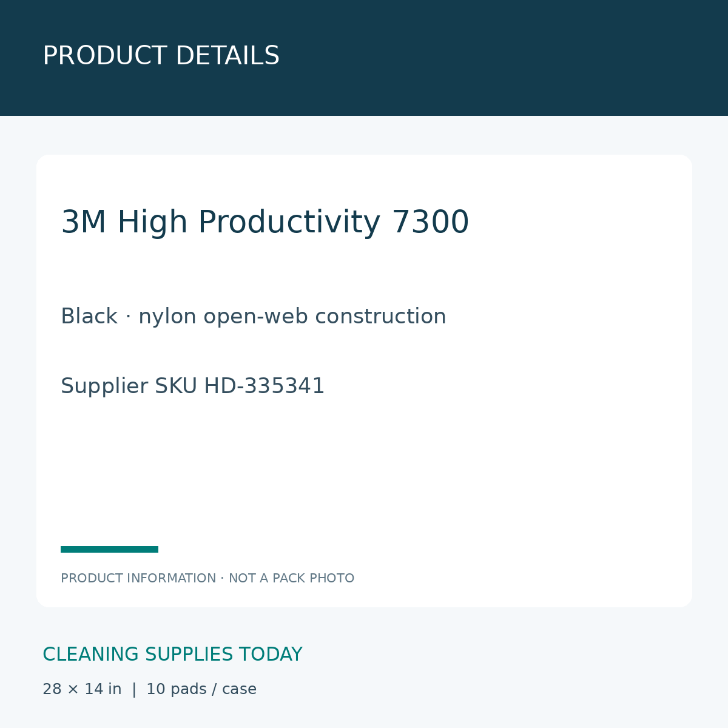Screen dimensions: 728x728
Task: Click the NOT A PACK PHOTO notice
Action: (x=291, y=578)
